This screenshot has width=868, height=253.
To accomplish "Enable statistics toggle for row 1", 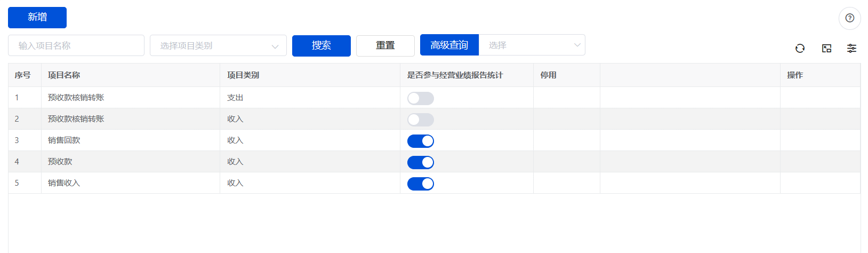I will [x=421, y=98].
